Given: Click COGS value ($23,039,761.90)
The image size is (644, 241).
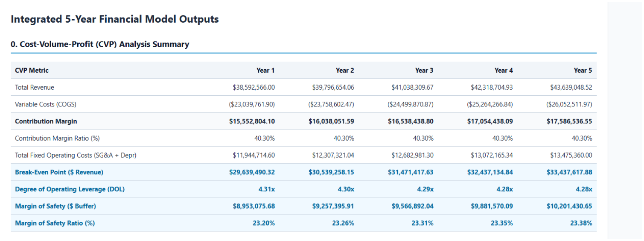Looking at the screenshot, I should pyautogui.click(x=252, y=104).
